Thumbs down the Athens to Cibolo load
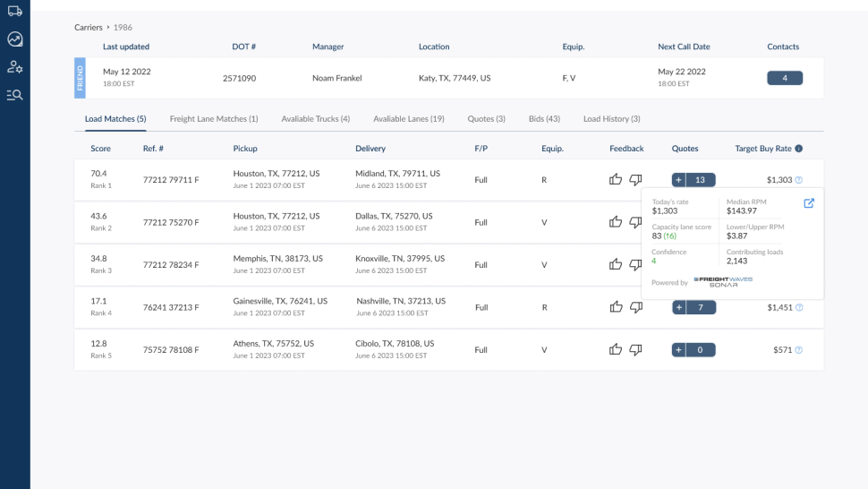The width and height of the screenshot is (868, 489). (x=635, y=349)
